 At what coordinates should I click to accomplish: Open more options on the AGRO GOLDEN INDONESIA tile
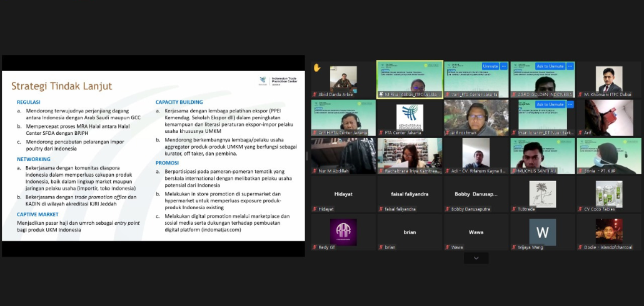tap(569, 66)
